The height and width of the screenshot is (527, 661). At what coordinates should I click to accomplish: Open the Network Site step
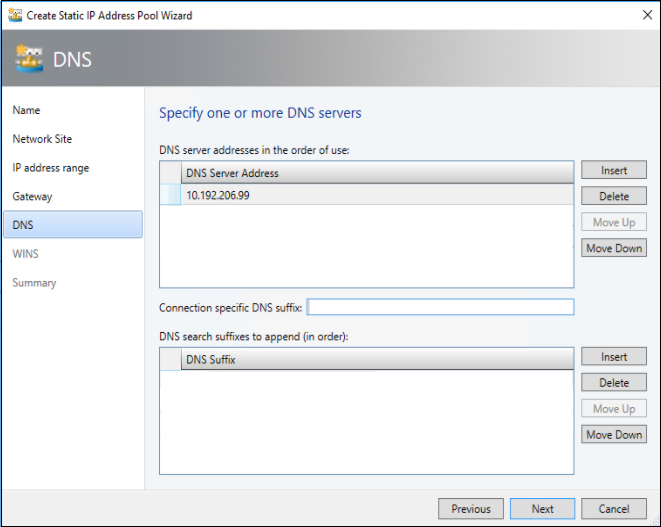pyautogui.click(x=42, y=139)
